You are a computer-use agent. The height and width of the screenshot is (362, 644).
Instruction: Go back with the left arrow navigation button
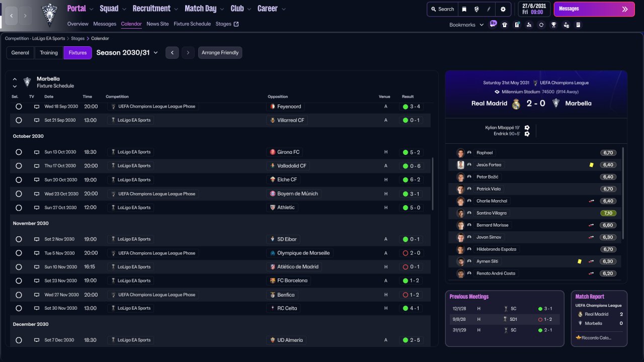click(x=12, y=16)
